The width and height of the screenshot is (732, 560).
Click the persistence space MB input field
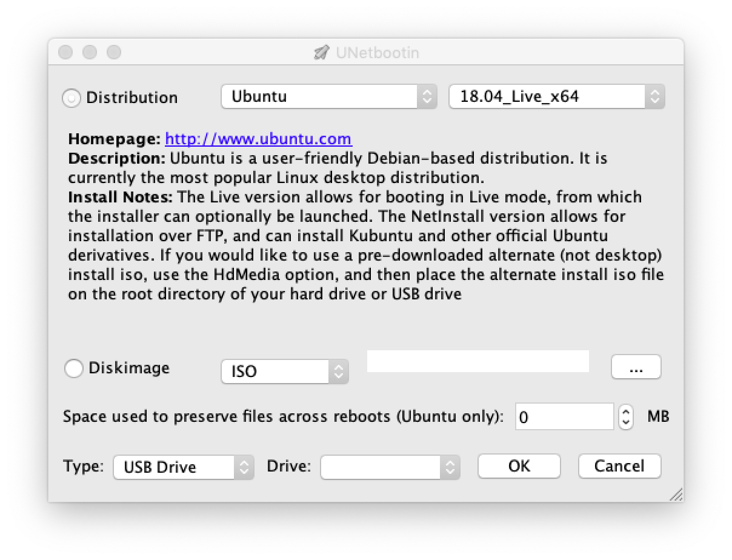[565, 417]
